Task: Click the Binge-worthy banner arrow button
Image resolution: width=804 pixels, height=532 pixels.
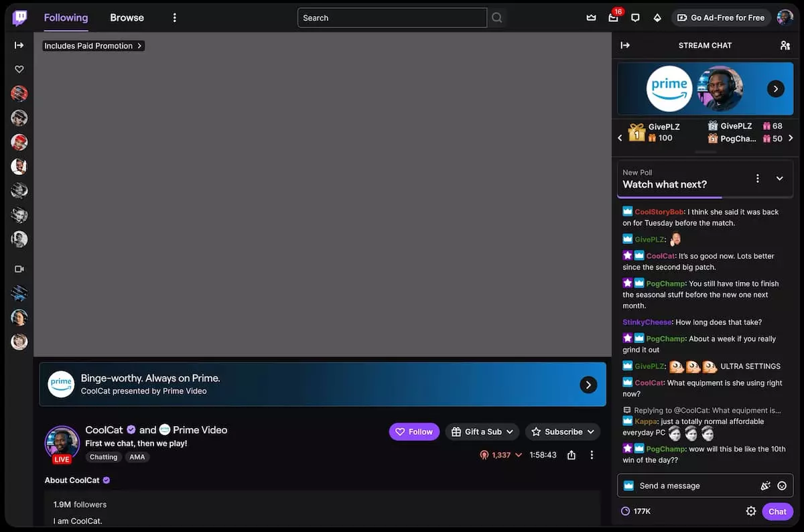Action: (588, 385)
